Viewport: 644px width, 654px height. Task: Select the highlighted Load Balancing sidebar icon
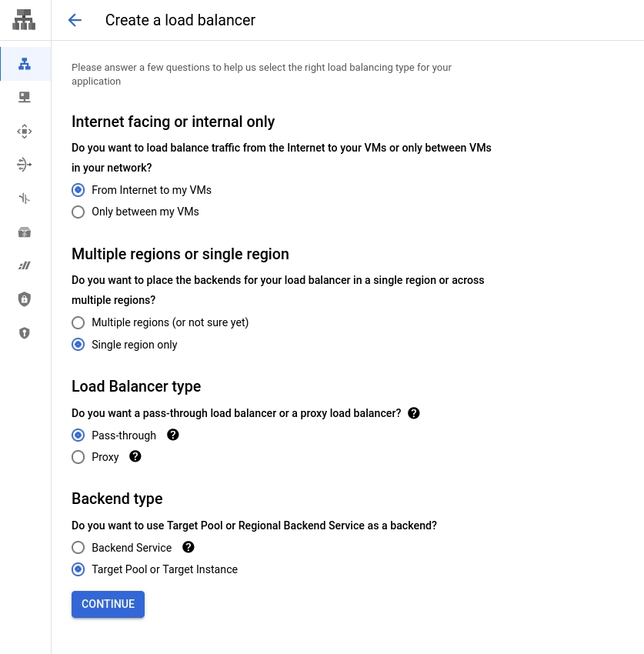24,64
